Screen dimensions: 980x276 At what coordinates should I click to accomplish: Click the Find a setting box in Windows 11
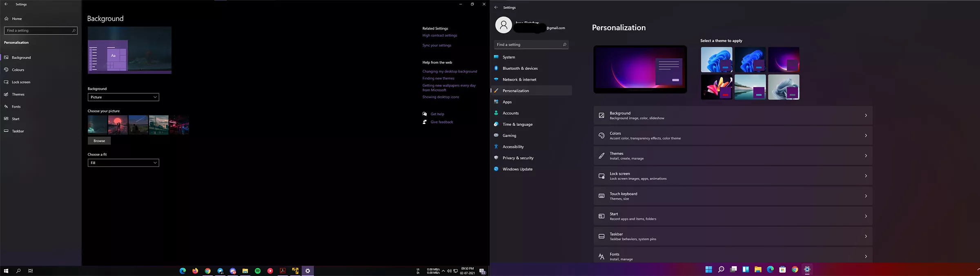pyautogui.click(x=531, y=45)
